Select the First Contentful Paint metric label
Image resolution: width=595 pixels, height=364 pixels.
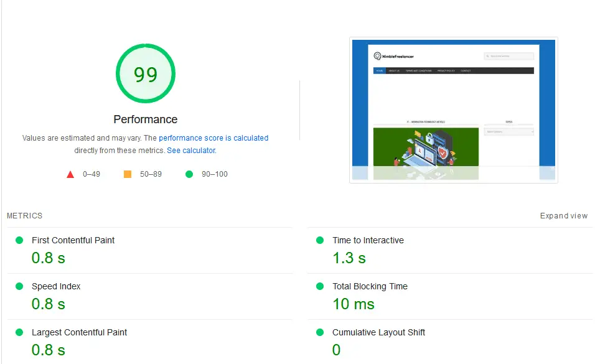click(x=73, y=240)
